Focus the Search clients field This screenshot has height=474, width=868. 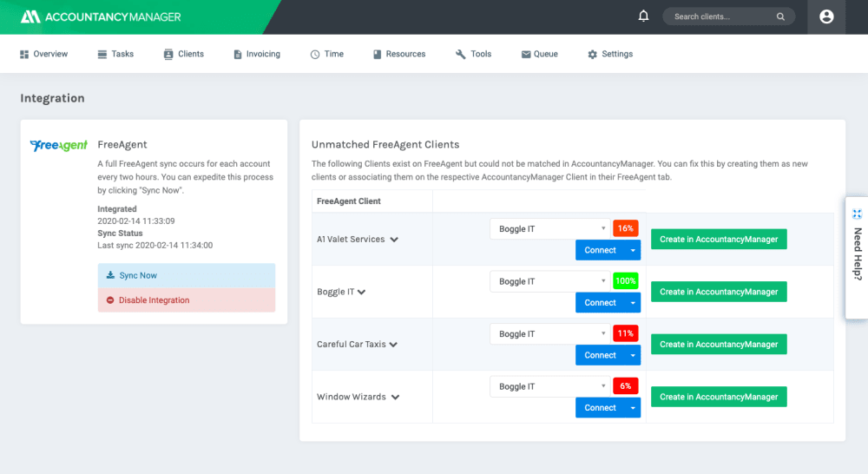point(722,16)
